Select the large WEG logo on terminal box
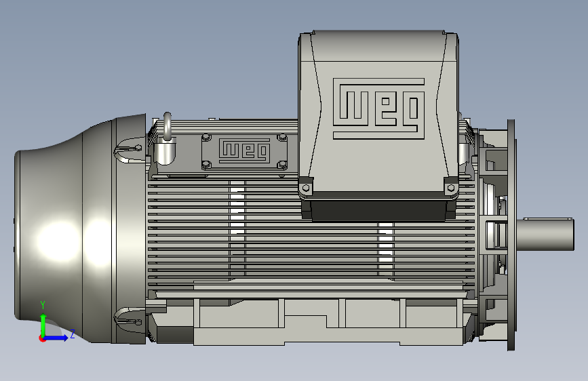Viewport: 588px width, 381px height. click(378, 108)
